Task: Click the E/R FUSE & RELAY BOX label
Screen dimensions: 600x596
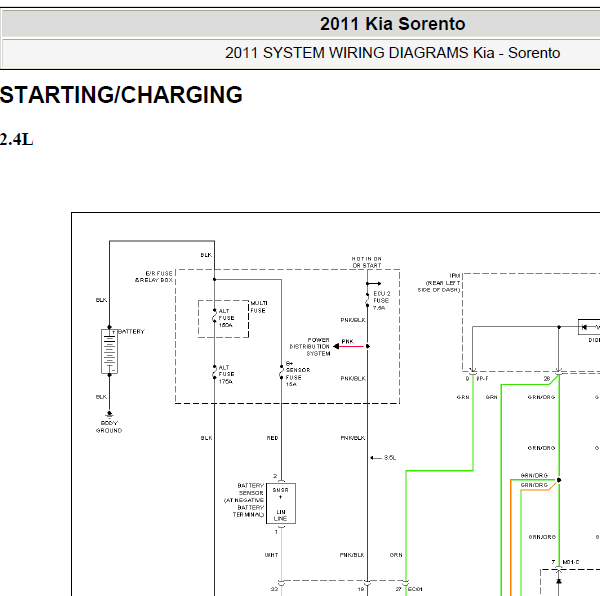Action: click(154, 277)
